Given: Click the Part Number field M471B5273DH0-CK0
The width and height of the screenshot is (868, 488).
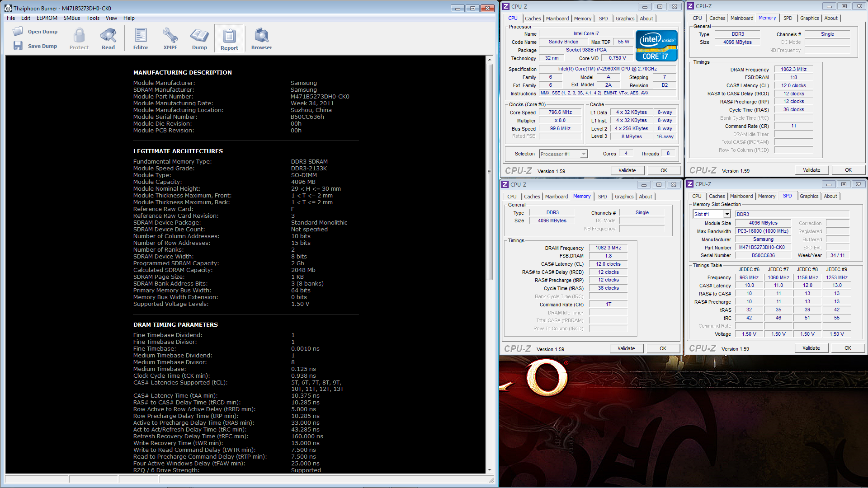Looking at the screenshot, I should (x=763, y=247).
